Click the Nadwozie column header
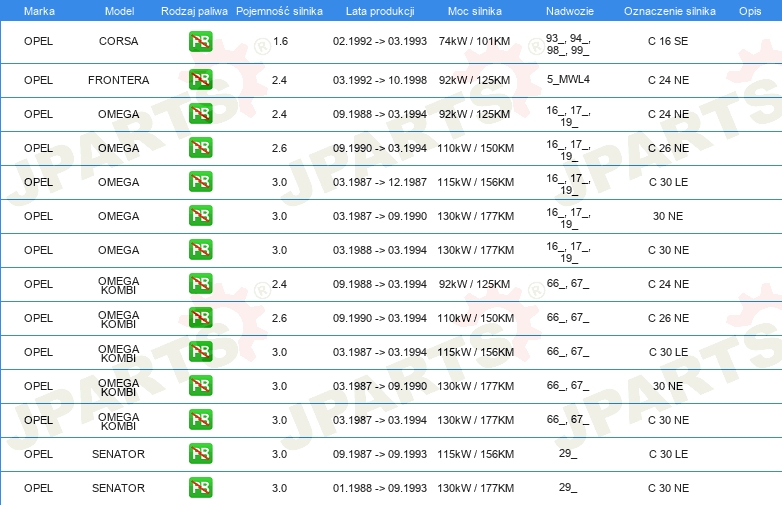This screenshot has height=505, width=782. 570,11
